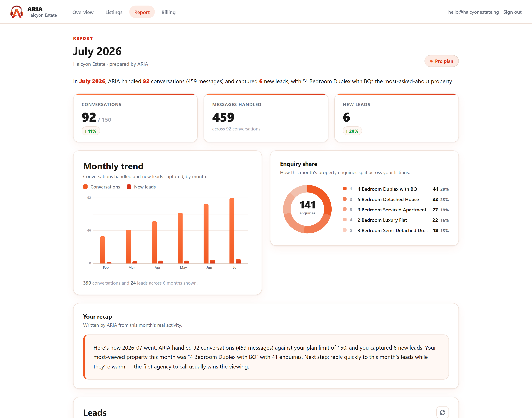This screenshot has width=532, height=418.
Task: Click the New leads legend color swatch
Action: (129, 187)
